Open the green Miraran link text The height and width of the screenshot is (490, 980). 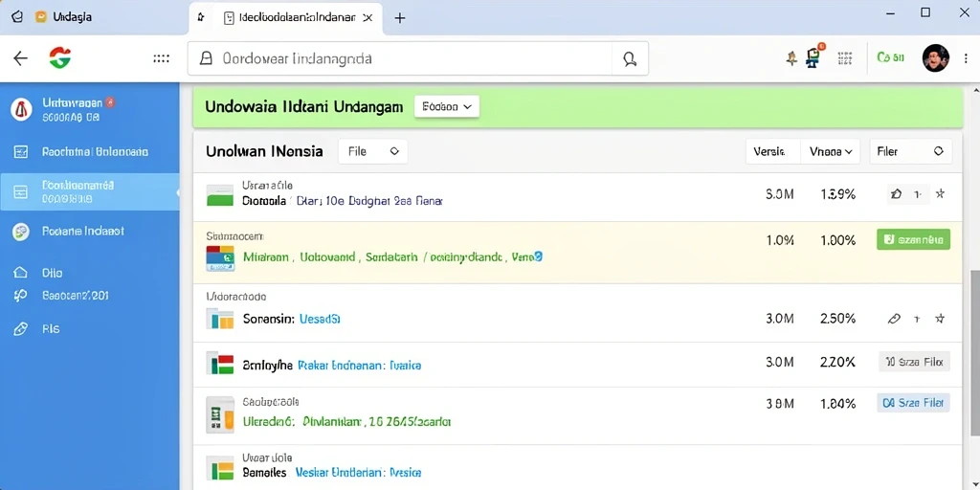click(x=392, y=256)
